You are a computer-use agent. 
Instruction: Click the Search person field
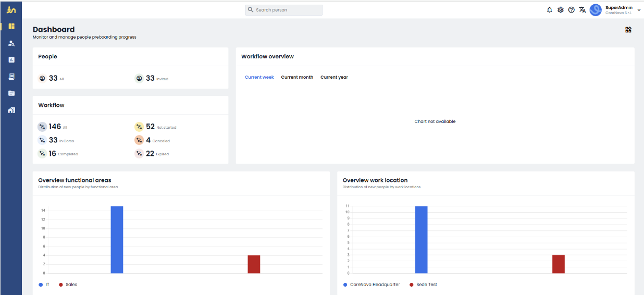(x=284, y=10)
